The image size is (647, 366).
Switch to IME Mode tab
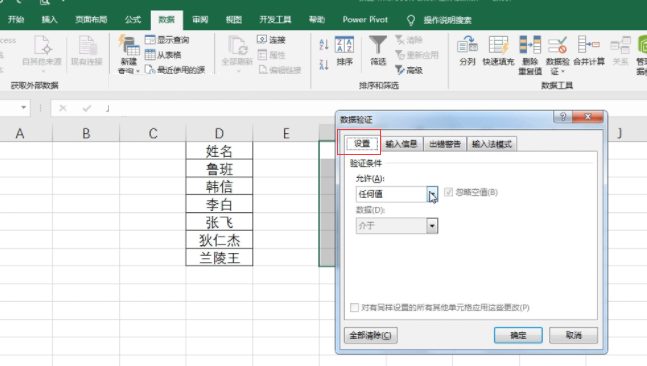pyautogui.click(x=492, y=144)
